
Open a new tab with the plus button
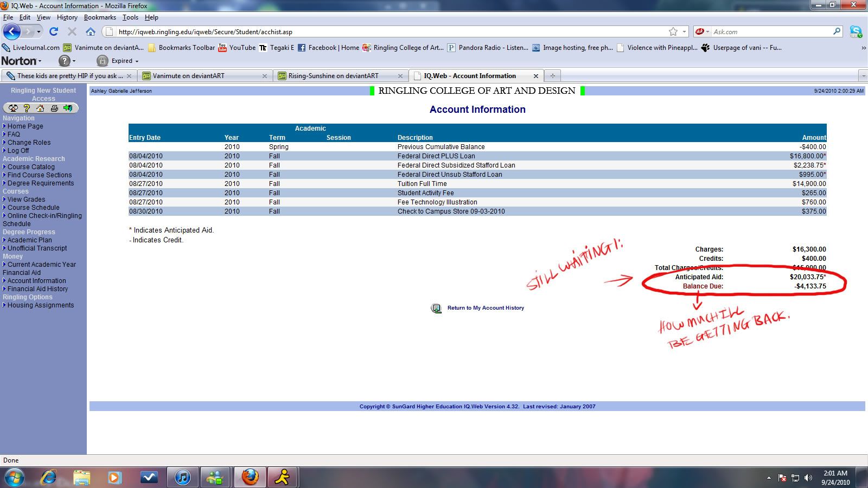click(552, 76)
